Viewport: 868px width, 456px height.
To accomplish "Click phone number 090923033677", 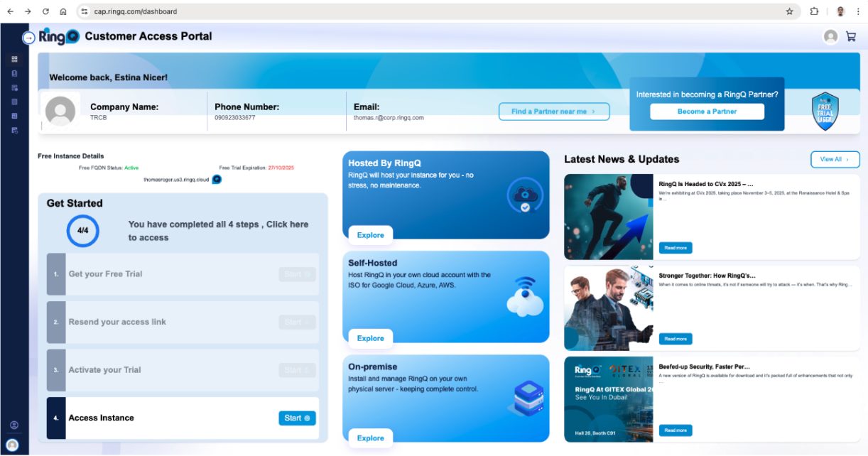I will coord(234,118).
